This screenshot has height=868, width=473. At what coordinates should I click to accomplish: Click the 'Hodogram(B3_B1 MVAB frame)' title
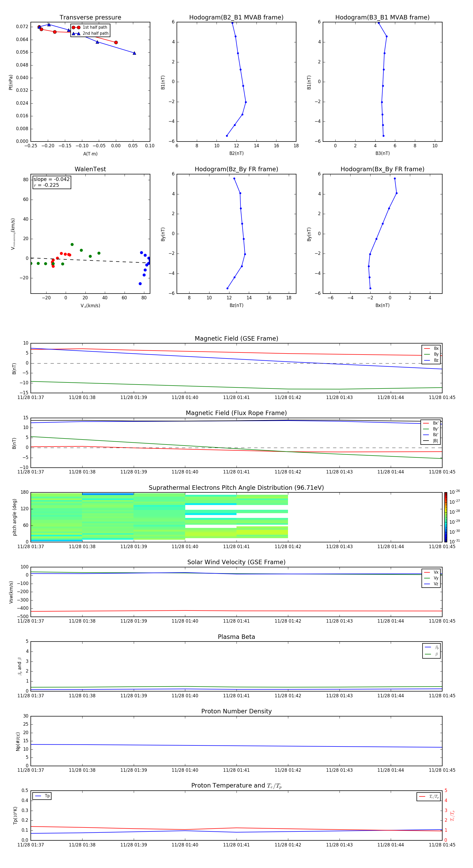pyautogui.click(x=382, y=18)
